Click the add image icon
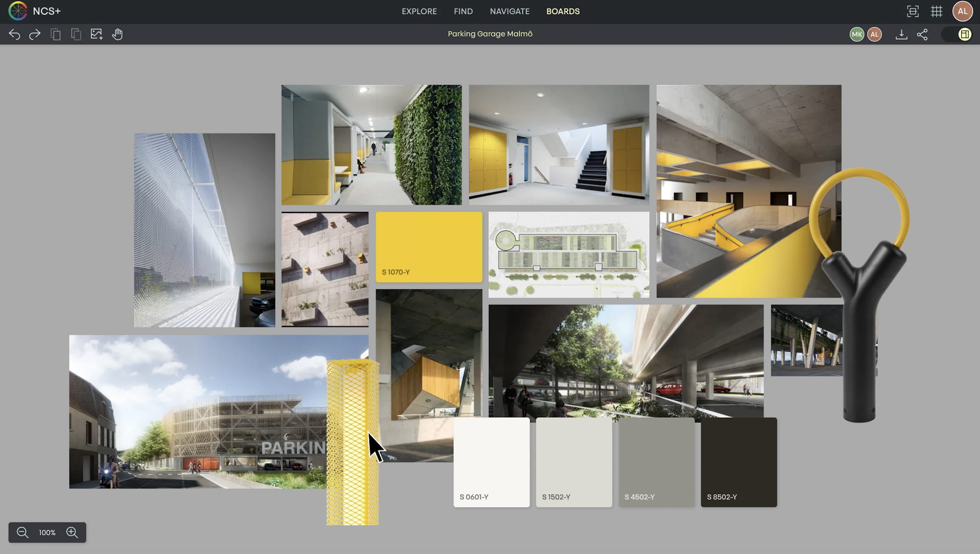This screenshot has width=980, height=554. coord(96,34)
